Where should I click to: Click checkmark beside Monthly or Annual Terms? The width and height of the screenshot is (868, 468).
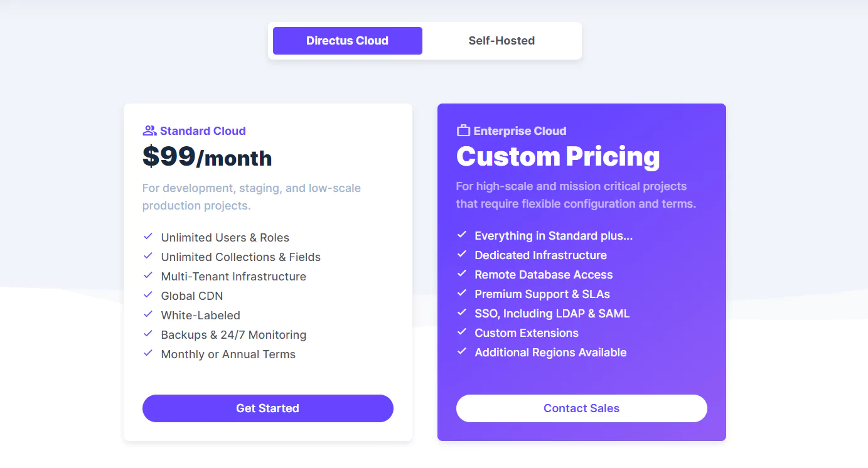148,353
